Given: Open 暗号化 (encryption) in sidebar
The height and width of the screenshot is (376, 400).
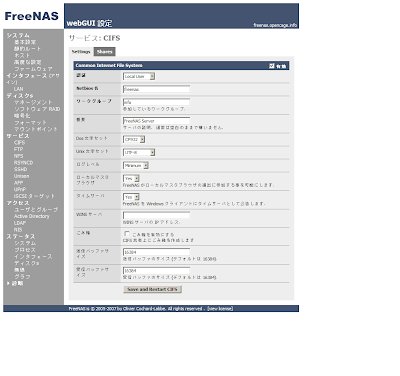Looking at the screenshot, I should (22, 116).
